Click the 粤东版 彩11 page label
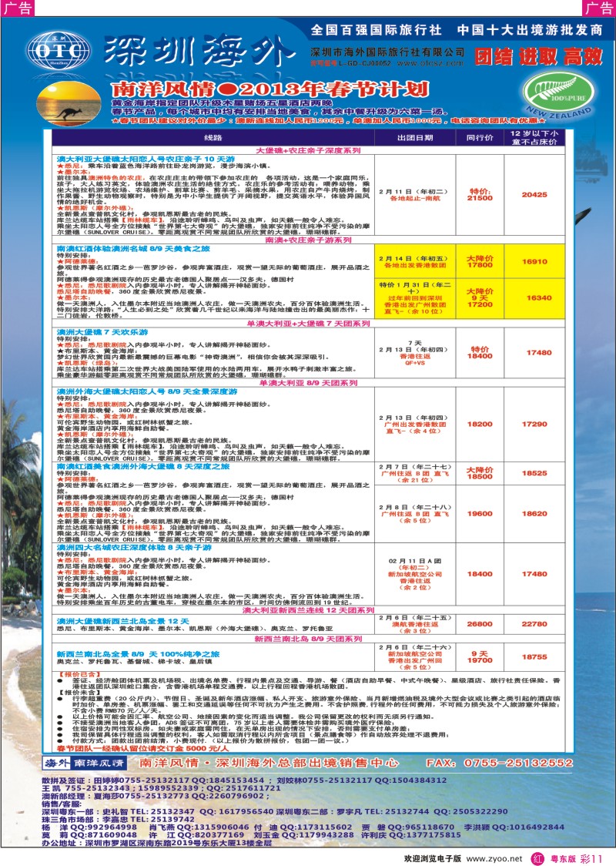Screen dimensions: 616x866 pos(576,859)
